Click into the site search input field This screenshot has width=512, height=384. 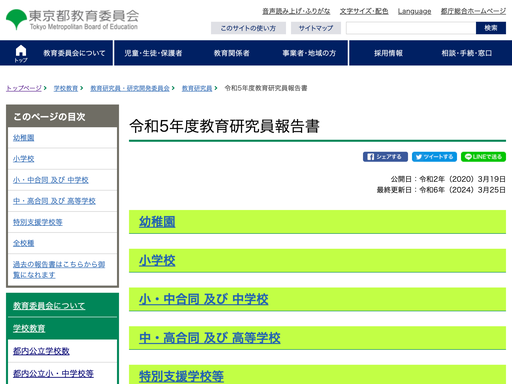411,28
